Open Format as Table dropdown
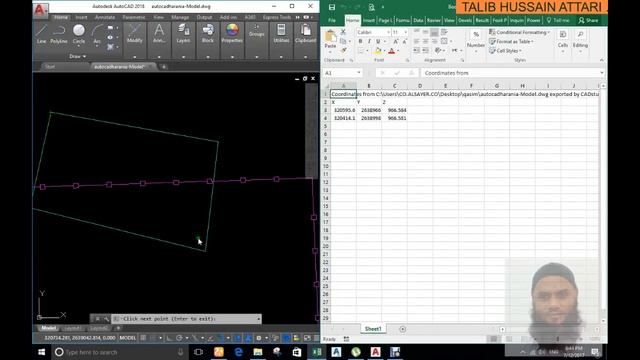The height and width of the screenshot is (360, 640). click(x=511, y=41)
